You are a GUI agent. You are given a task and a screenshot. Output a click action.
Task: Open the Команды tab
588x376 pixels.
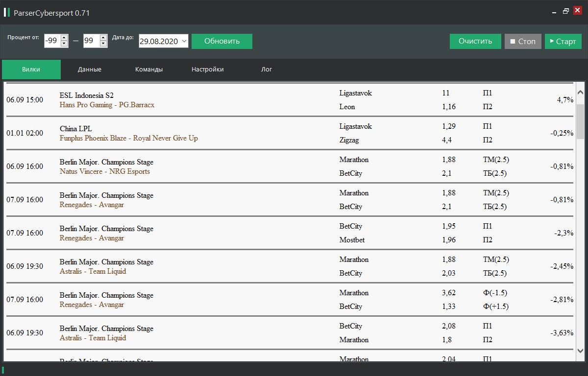coord(149,70)
